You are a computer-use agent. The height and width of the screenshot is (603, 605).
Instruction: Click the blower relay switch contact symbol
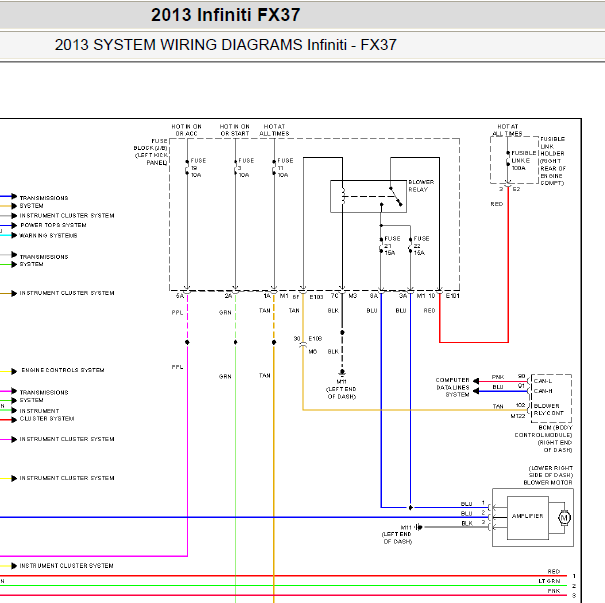coord(396,197)
